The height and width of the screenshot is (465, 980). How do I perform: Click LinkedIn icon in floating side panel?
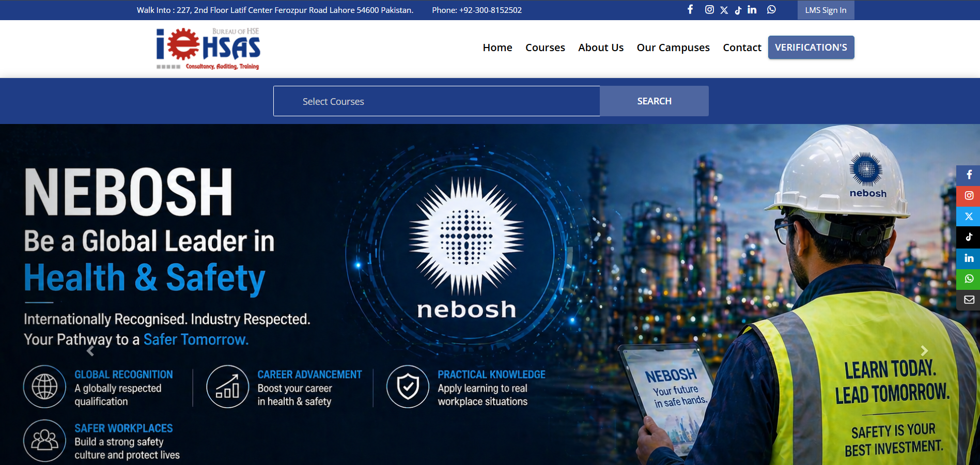[x=968, y=258]
